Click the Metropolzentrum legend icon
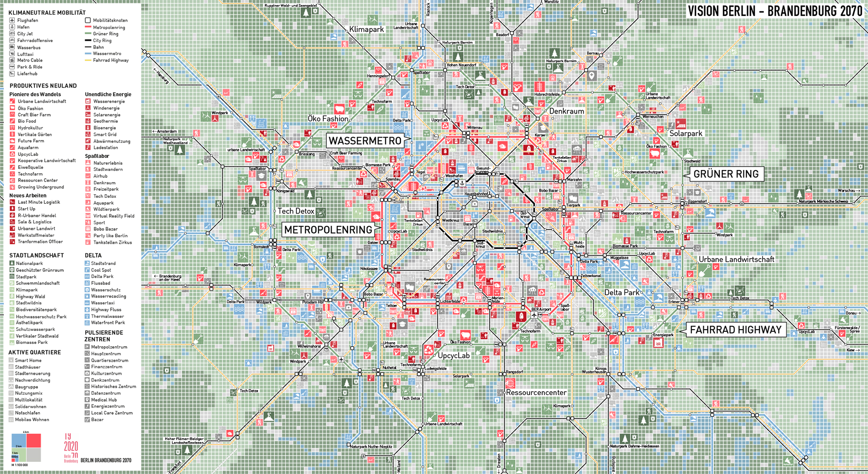Screen dimensions: 868x474 87,347
